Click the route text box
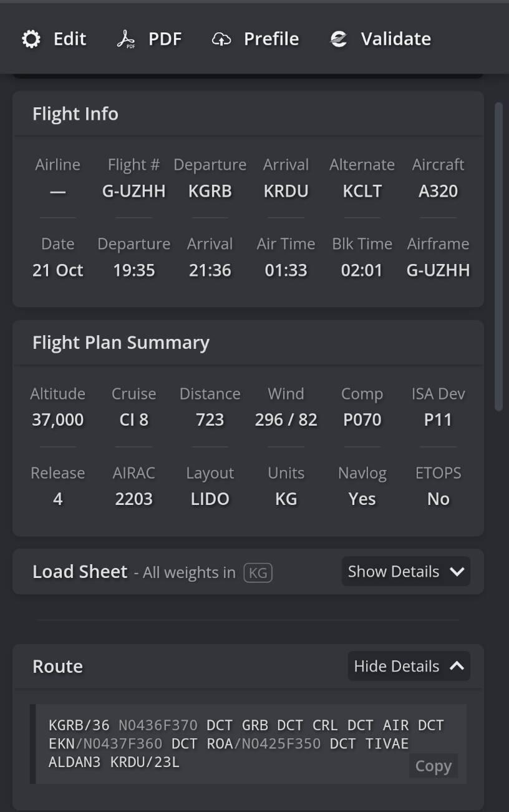 tap(237, 743)
